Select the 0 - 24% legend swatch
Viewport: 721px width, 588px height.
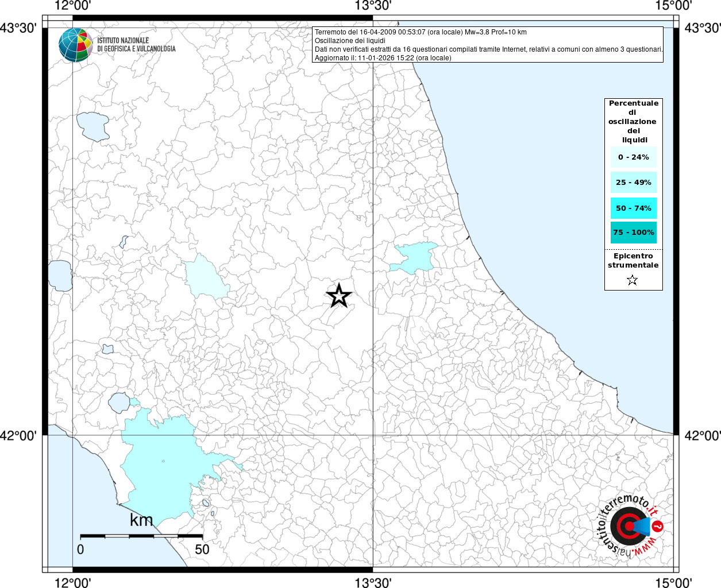coord(634,157)
